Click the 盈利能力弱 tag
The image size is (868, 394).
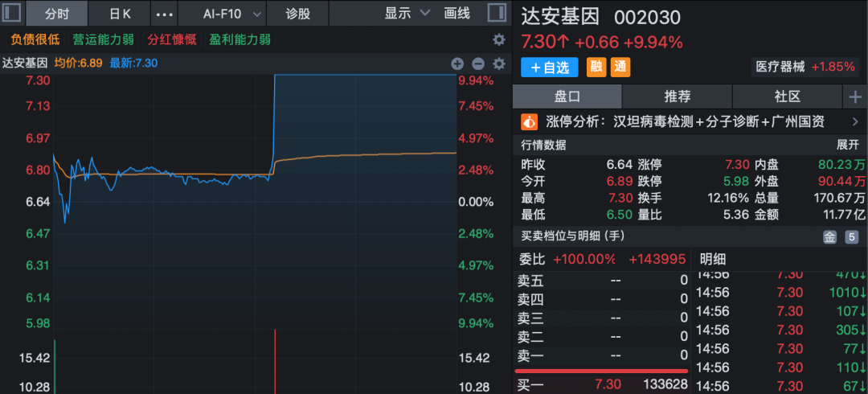point(240,40)
